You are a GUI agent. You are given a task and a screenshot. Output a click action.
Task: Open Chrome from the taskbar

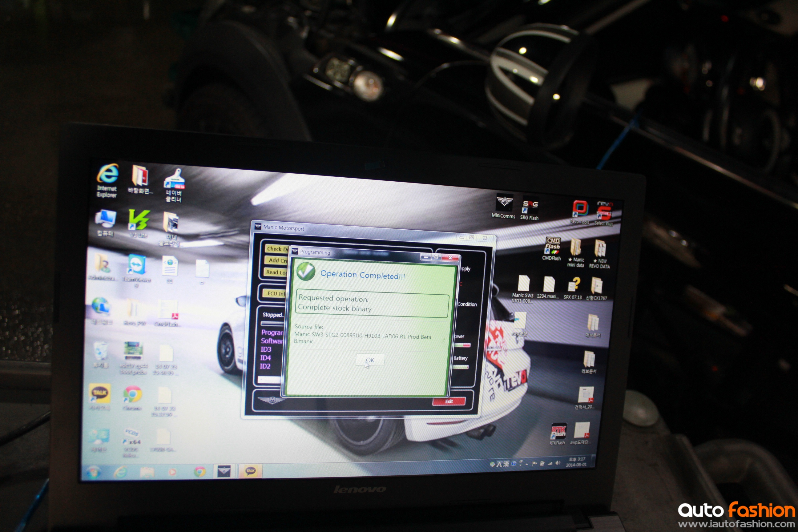[199, 472]
